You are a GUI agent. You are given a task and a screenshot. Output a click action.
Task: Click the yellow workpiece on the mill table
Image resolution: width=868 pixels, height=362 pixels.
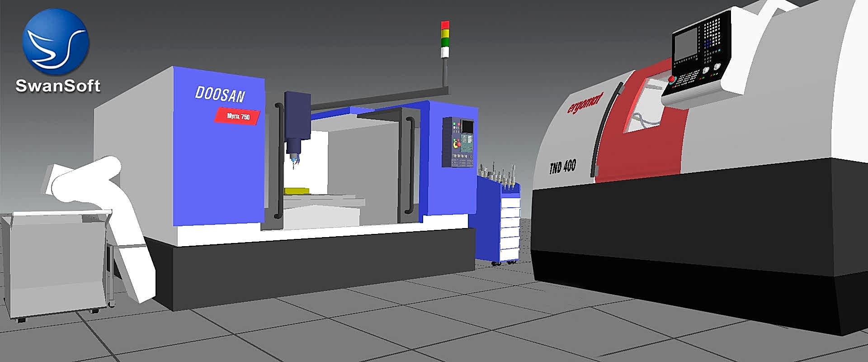296,191
